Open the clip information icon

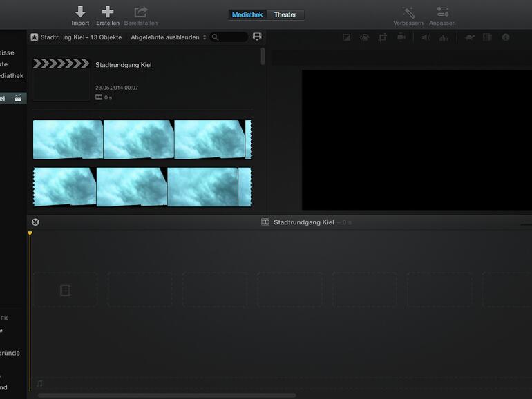(x=506, y=37)
